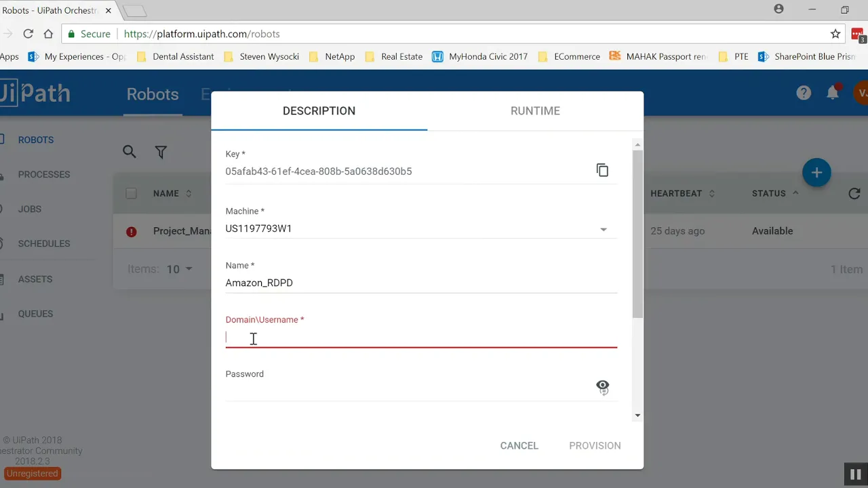Open the Machine dropdown arrow
This screenshot has width=868, height=488.
604,229
